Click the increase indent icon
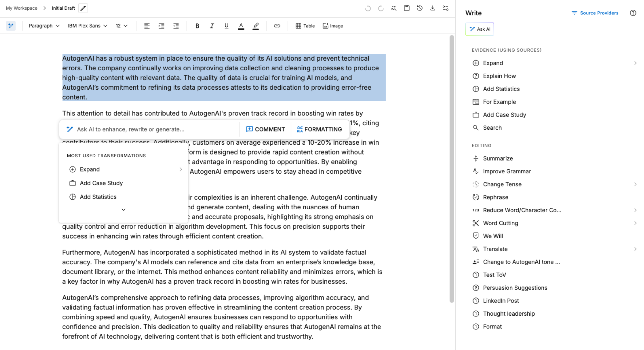Screen dimensions: 644x350 (x=161, y=26)
